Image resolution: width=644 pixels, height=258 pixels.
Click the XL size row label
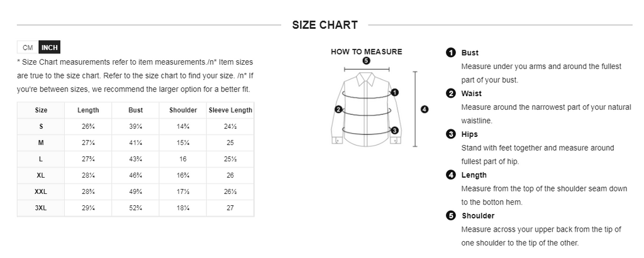tap(41, 175)
